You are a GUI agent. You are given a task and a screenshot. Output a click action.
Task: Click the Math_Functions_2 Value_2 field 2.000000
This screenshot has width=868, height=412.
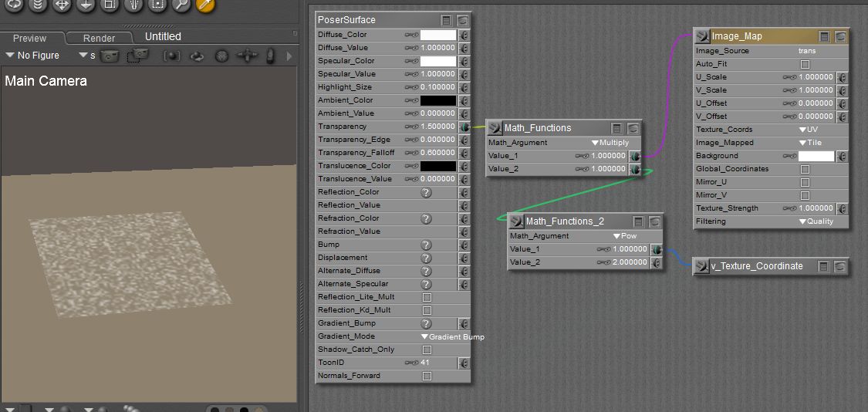[x=630, y=262]
